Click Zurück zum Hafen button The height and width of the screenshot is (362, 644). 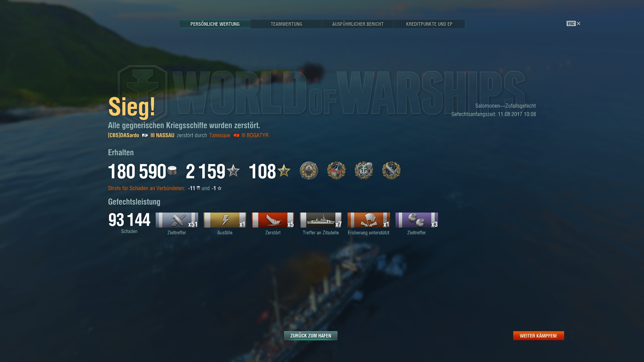coord(311,336)
